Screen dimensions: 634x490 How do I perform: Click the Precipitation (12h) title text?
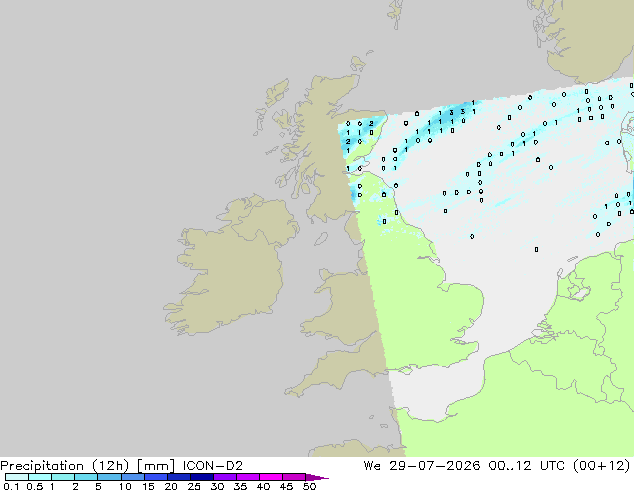click(x=65, y=466)
